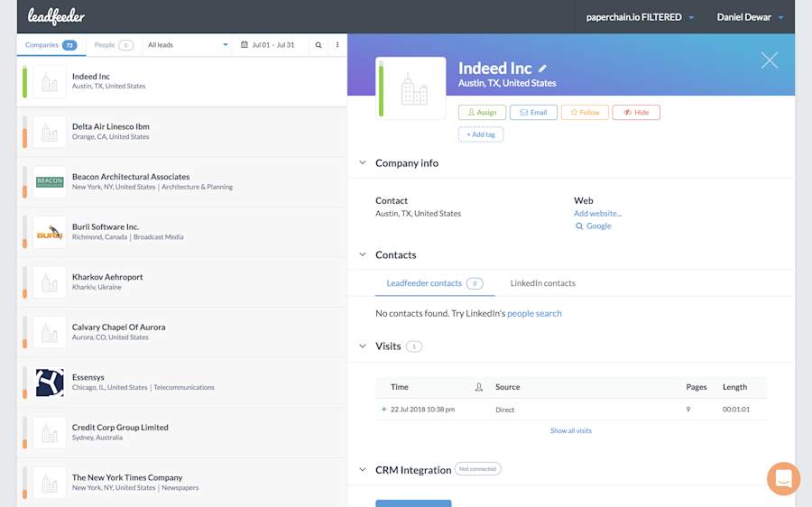The height and width of the screenshot is (507, 812).
Task: Click the calendar icon beside Jul 01 - Jul 31
Action: click(245, 45)
